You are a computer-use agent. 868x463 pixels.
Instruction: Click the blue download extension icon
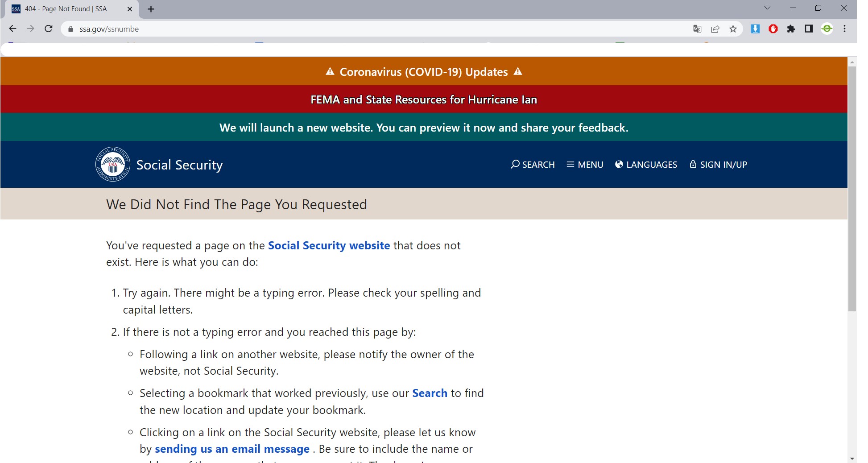coord(755,29)
